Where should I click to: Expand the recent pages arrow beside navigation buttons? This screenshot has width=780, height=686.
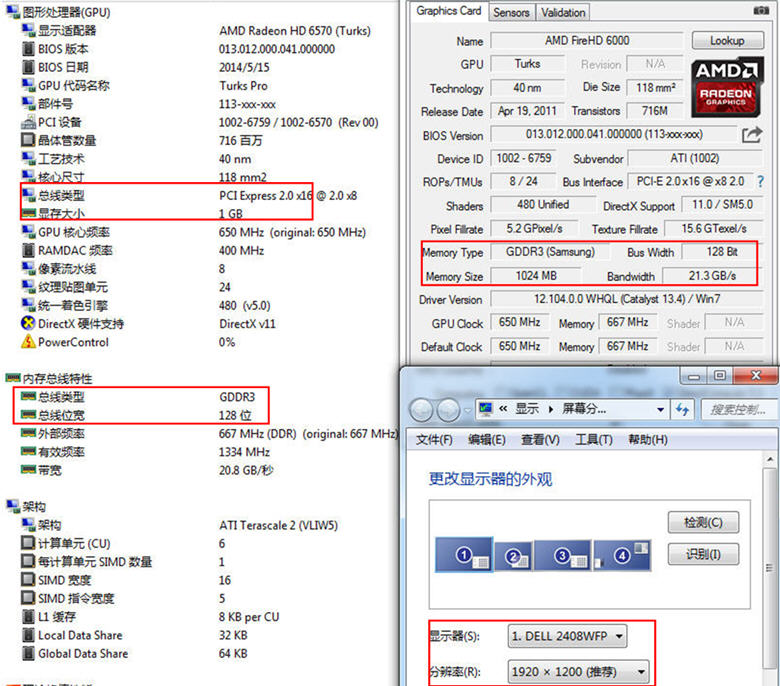[x=467, y=410]
